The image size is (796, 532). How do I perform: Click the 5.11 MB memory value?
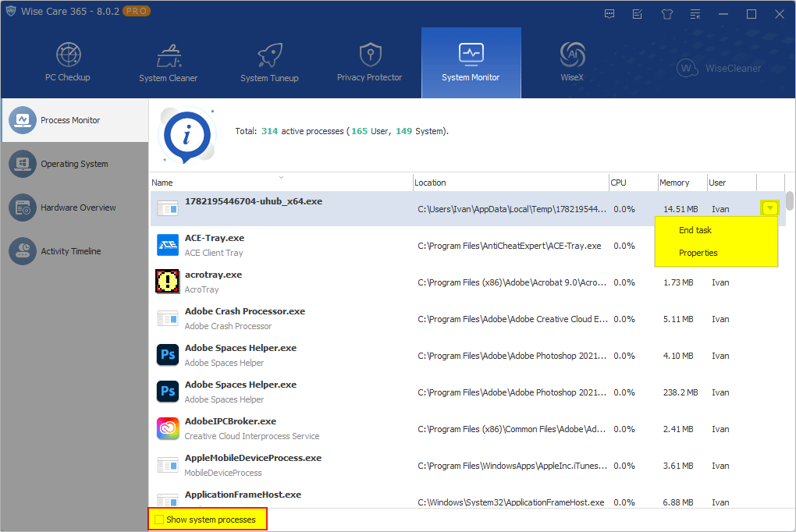click(677, 319)
